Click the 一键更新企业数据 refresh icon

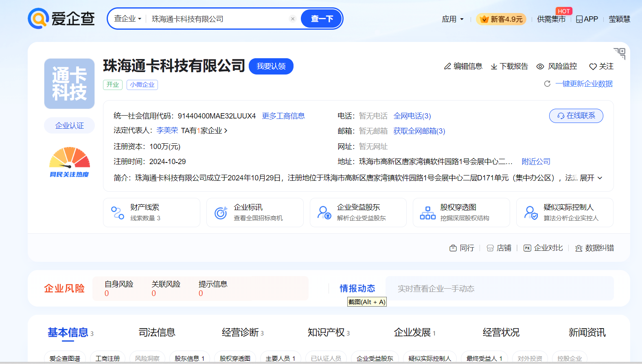(547, 84)
